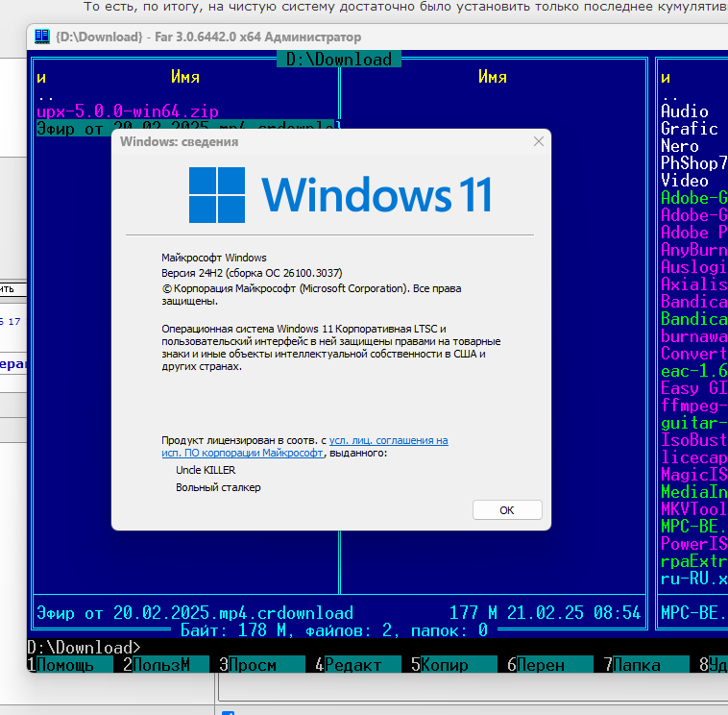
Task: Select the Auslogi entry in right panel
Action: click(693, 267)
